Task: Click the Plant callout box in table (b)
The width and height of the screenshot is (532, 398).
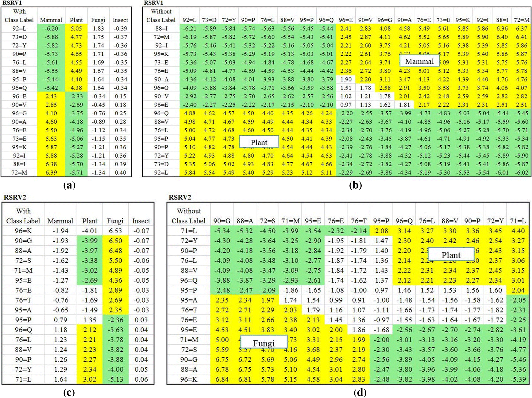Action: pyautogui.click(x=259, y=142)
